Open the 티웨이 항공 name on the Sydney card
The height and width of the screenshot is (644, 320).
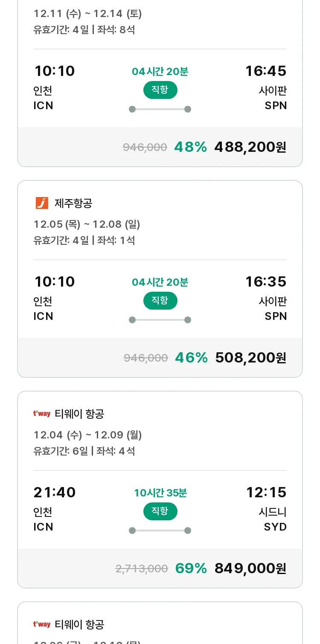pos(79,414)
